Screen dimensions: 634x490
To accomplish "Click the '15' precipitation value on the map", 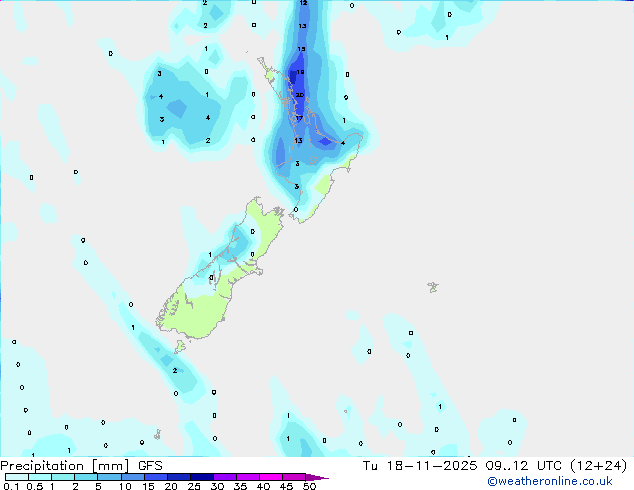I will click(301, 49).
